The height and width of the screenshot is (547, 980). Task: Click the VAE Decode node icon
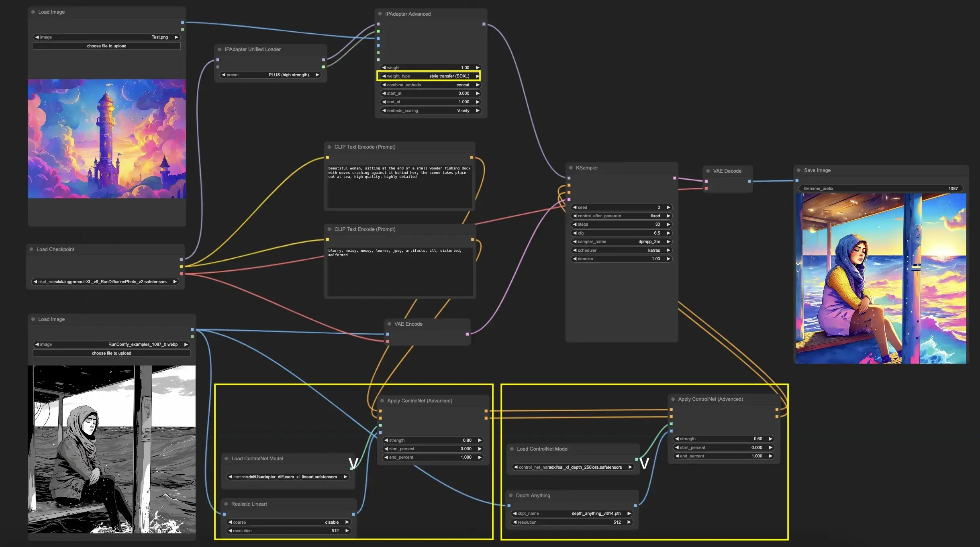708,171
